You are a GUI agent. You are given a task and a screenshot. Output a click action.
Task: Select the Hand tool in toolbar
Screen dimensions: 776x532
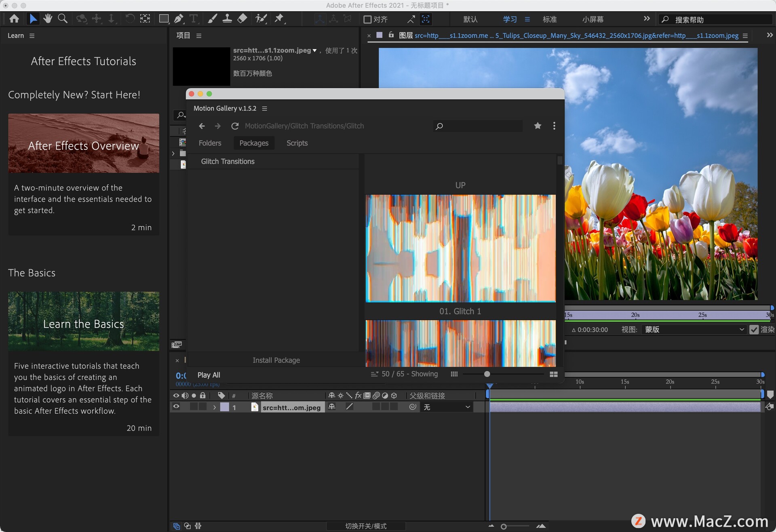point(48,19)
